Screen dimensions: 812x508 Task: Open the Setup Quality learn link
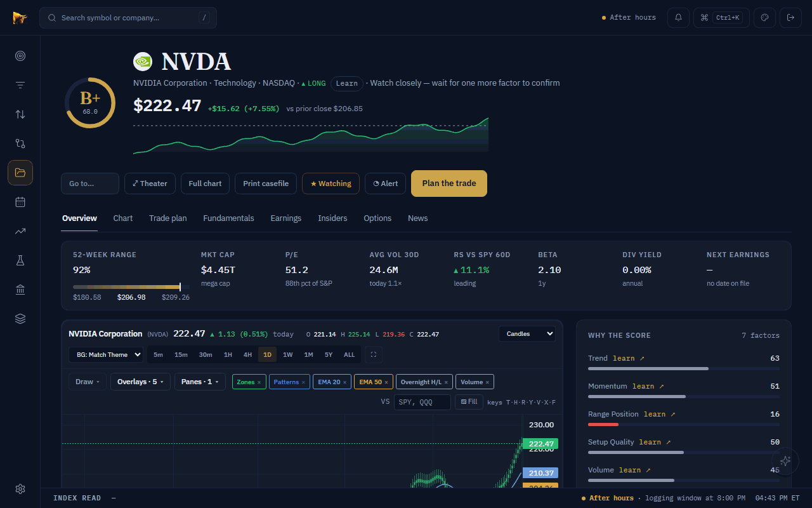click(x=655, y=442)
